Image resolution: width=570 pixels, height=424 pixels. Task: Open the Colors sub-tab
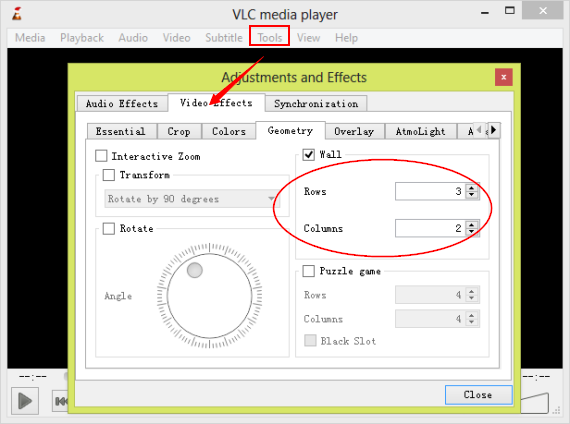pyautogui.click(x=229, y=131)
